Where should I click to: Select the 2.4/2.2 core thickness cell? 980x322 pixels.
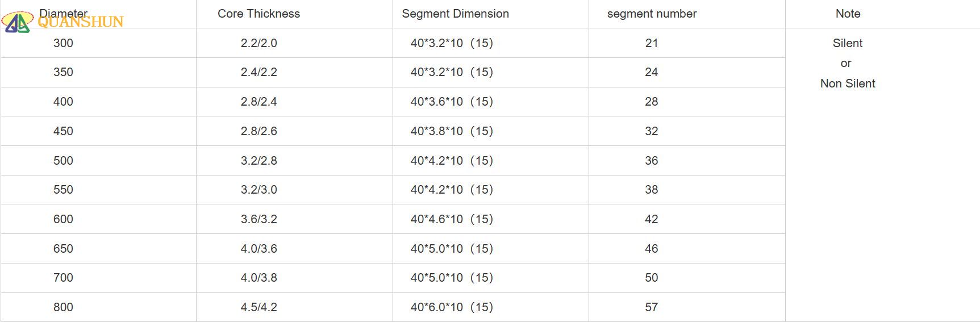(x=258, y=72)
